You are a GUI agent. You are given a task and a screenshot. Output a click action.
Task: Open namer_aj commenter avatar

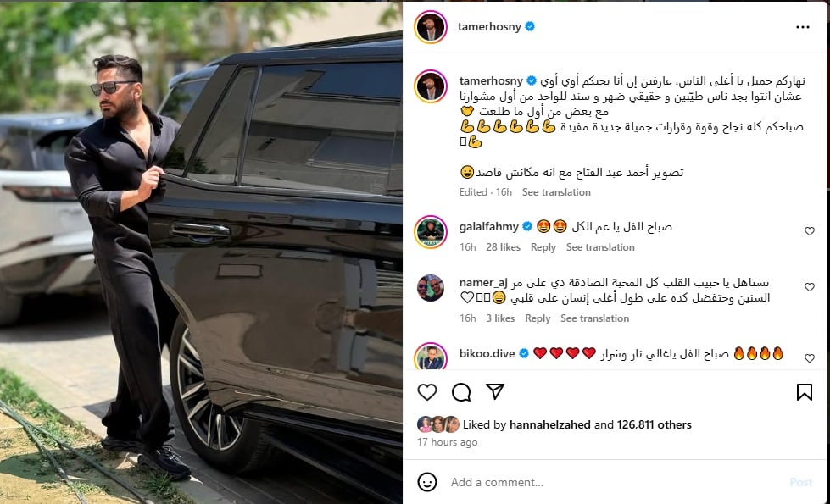click(x=431, y=288)
